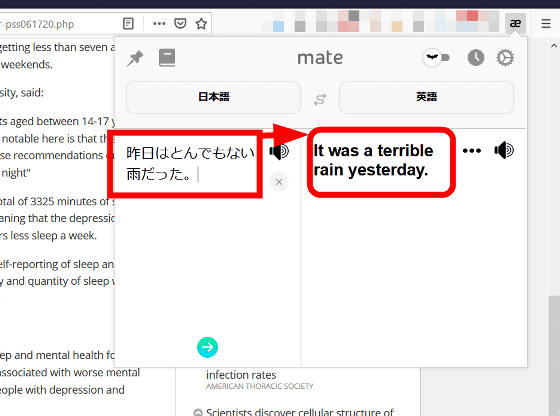Screen dimensions: 560x416
Task: Play audio of the Japanese source text
Action: 279,151
